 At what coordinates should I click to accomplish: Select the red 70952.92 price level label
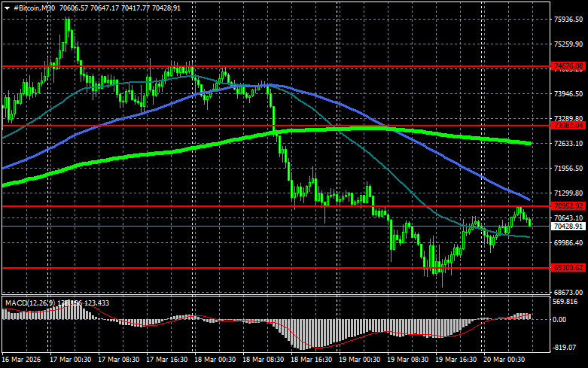pyautogui.click(x=568, y=205)
